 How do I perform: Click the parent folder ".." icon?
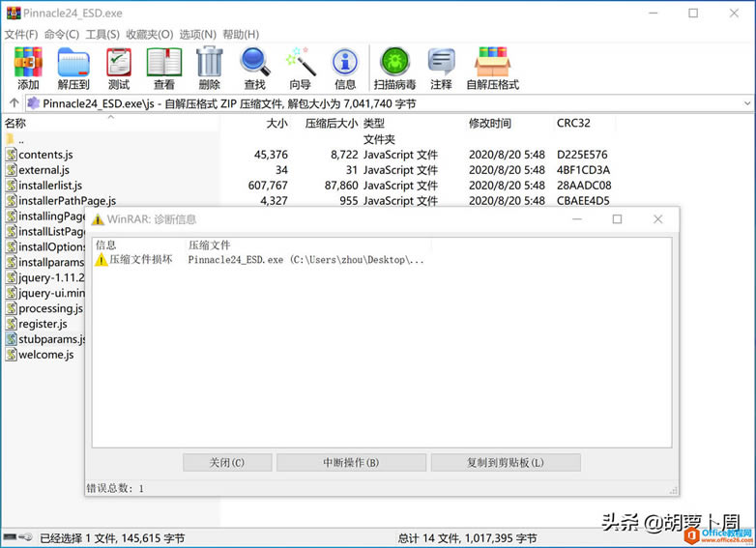10,139
